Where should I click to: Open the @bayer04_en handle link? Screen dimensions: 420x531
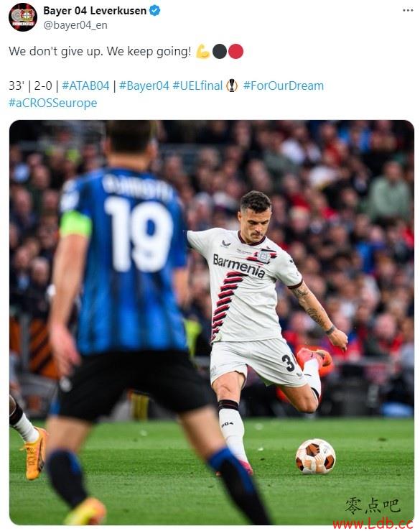(75, 25)
